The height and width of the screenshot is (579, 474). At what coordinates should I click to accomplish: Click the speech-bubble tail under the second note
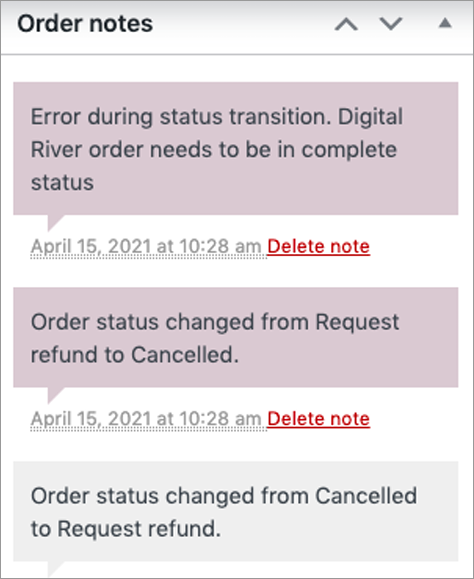point(56,395)
